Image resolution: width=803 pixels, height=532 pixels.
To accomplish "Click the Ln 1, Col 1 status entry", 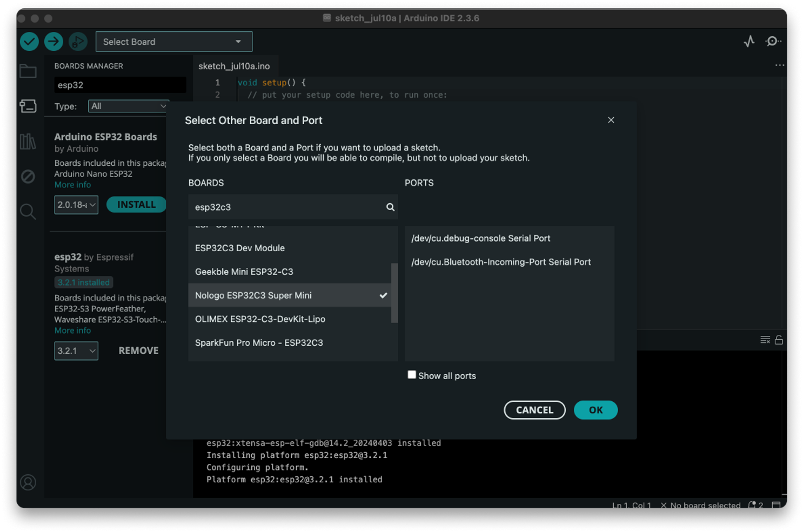I will [631, 506].
